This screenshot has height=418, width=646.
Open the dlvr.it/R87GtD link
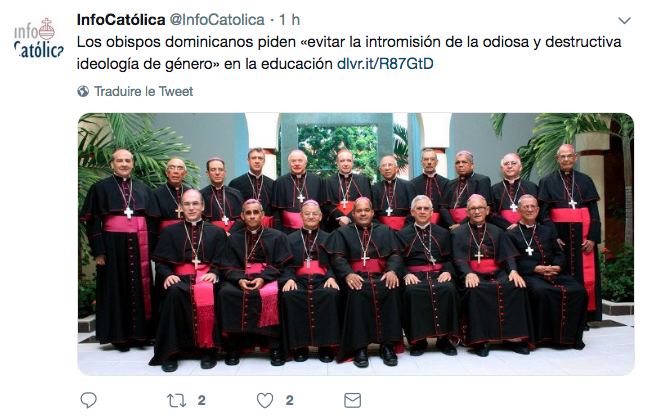point(385,64)
